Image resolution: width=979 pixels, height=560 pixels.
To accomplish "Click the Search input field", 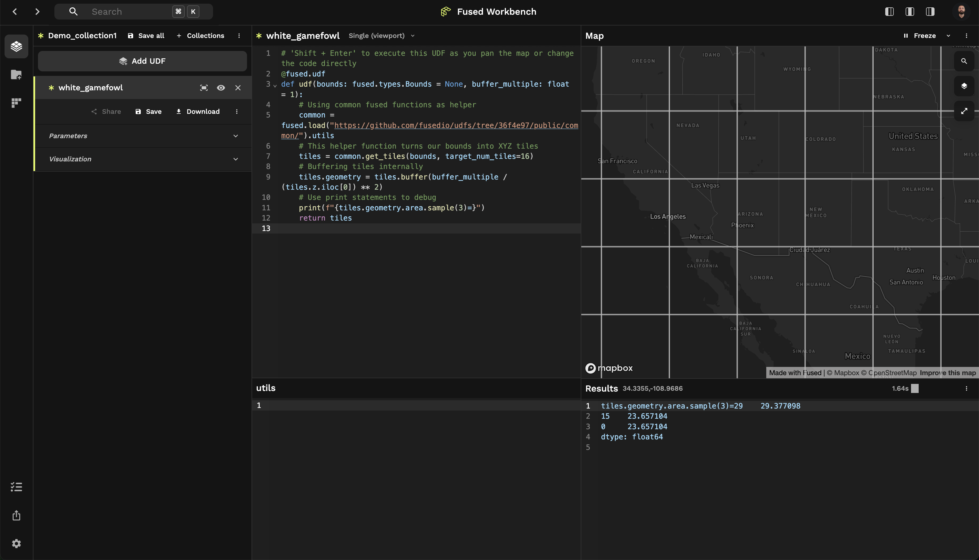I will (x=133, y=12).
